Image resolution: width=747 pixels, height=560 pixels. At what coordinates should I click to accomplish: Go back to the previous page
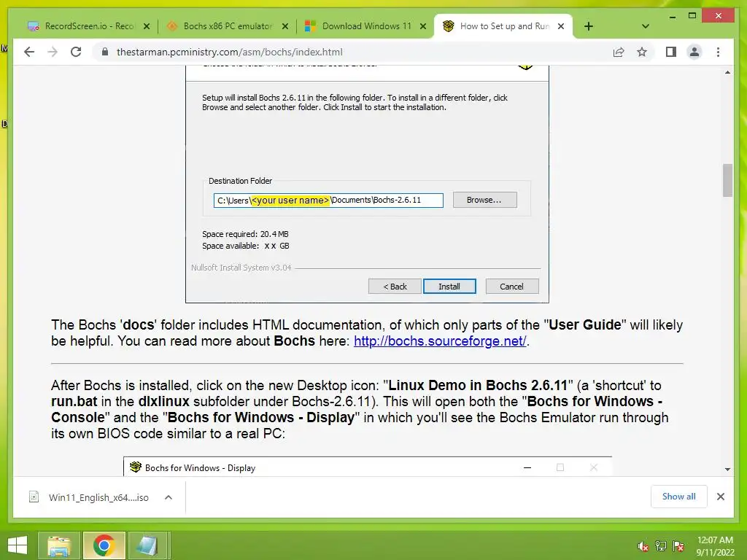29,52
